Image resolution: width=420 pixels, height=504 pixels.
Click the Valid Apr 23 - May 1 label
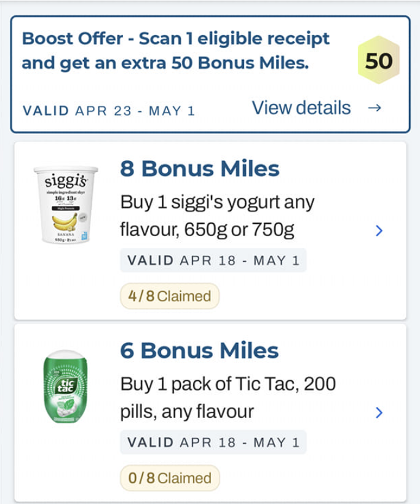coord(108,111)
